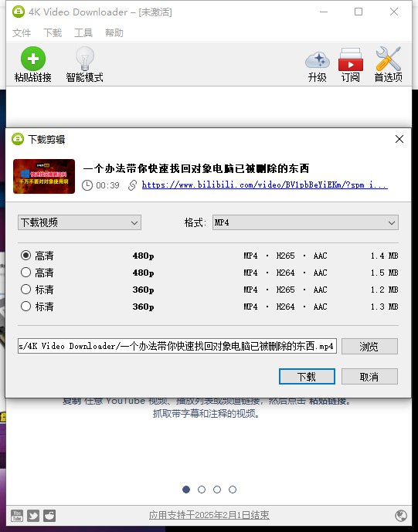Click the clock icon beside 00:39
418x532 pixels.
click(87, 185)
